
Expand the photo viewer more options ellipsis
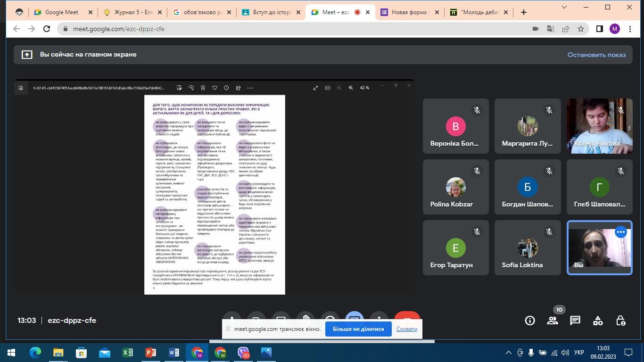tap(250, 88)
